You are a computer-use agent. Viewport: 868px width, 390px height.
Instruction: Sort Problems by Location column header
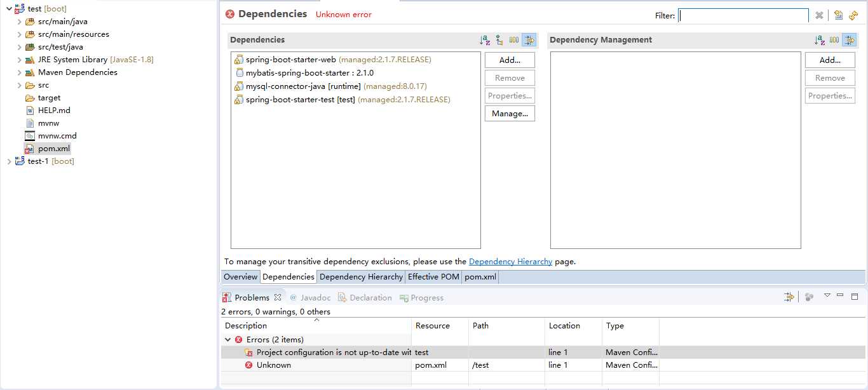[x=573, y=326]
